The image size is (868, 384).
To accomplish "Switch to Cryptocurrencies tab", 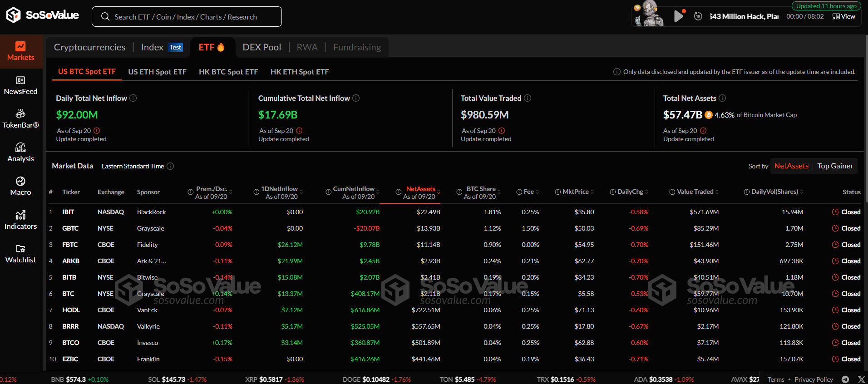I will coord(90,47).
